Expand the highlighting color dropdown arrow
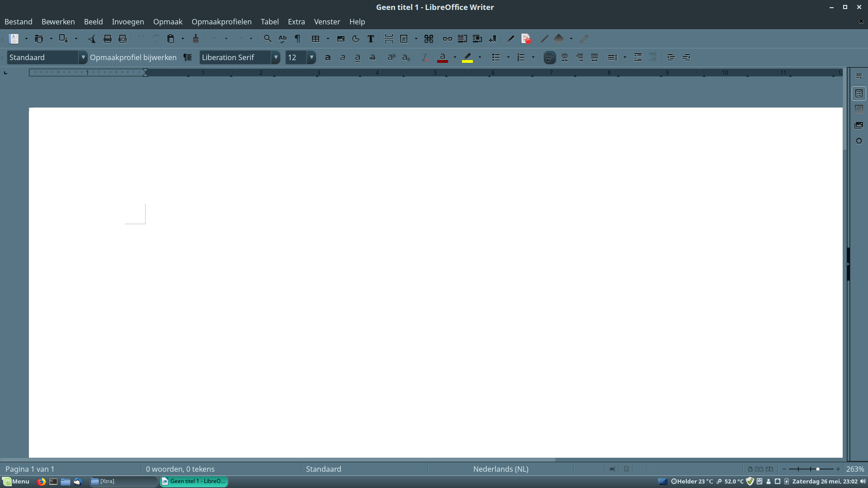868x488 pixels. pyautogui.click(x=480, y=57)
